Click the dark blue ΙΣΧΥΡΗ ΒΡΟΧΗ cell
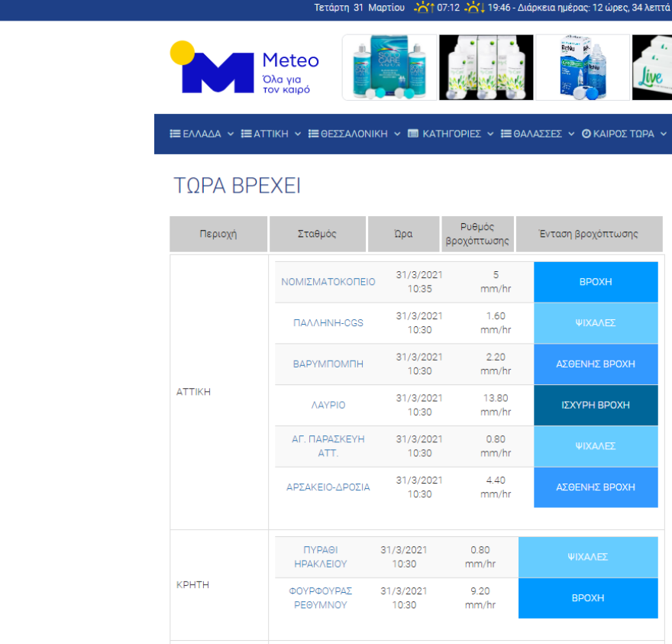 595,405
